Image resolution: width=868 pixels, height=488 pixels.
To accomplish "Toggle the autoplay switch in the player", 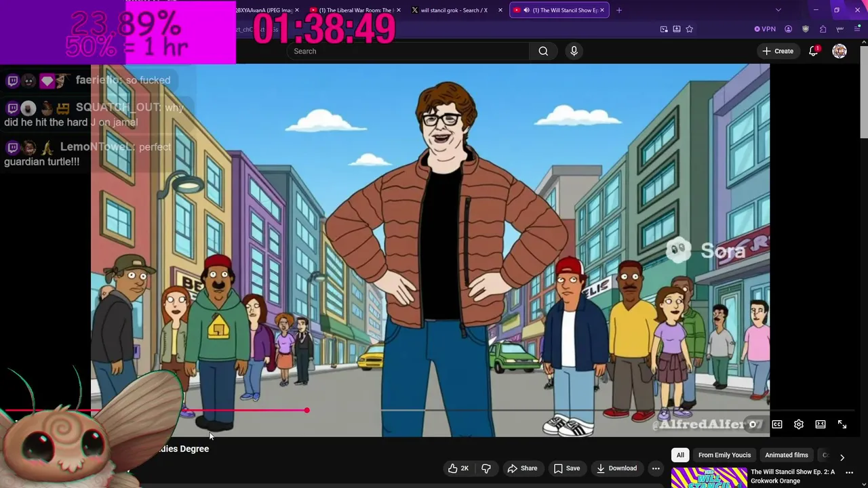I will pyautogui.click(x=753, y=424).
